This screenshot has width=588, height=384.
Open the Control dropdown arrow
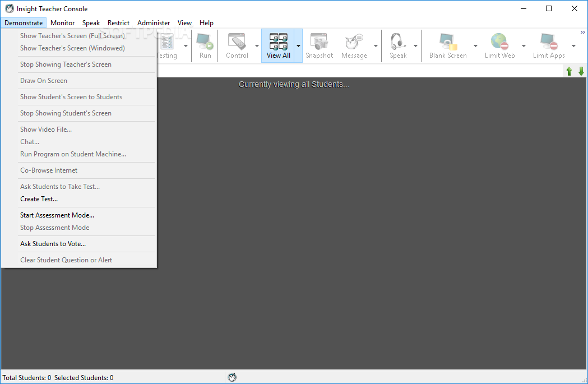click(257, 46)
